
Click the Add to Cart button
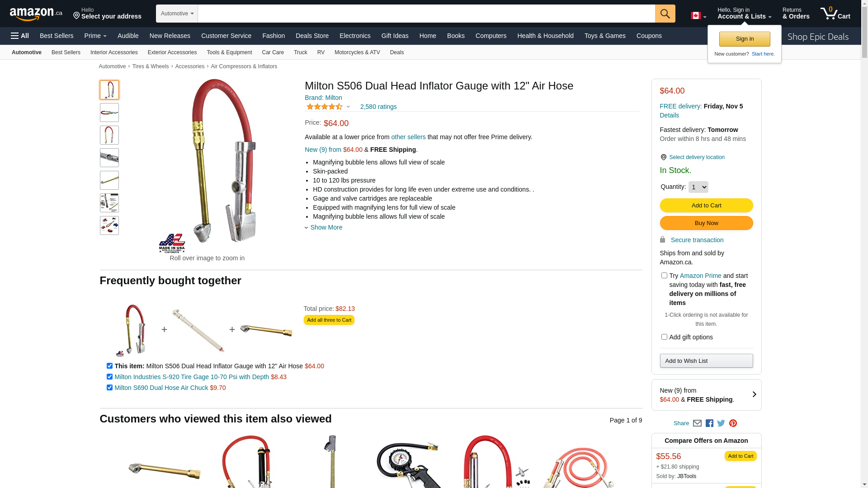click(706, 206)
